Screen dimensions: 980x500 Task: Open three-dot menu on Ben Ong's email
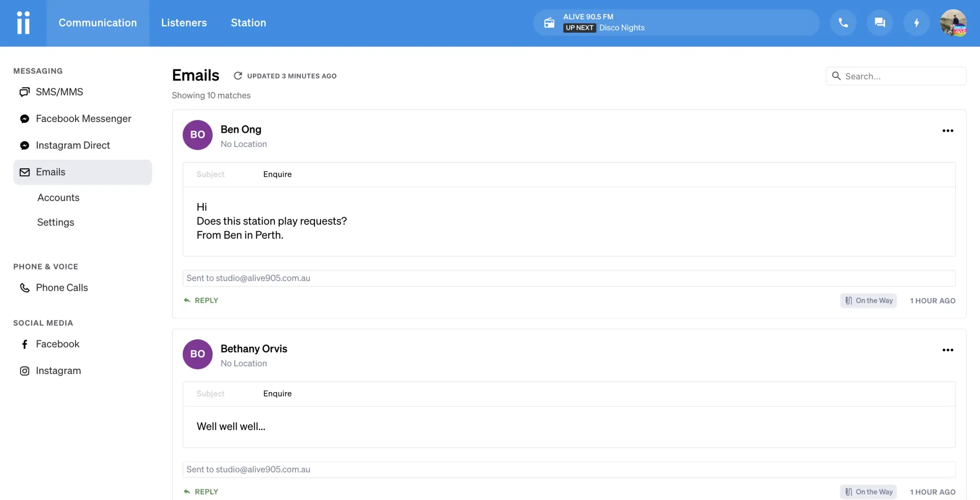click(x=947, y=131)
